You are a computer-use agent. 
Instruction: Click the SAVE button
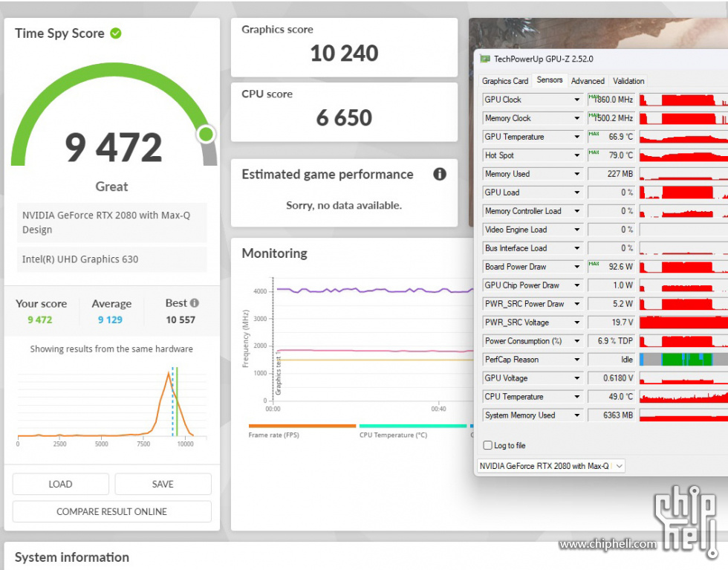pyautogui.click(x=163, y=484)
